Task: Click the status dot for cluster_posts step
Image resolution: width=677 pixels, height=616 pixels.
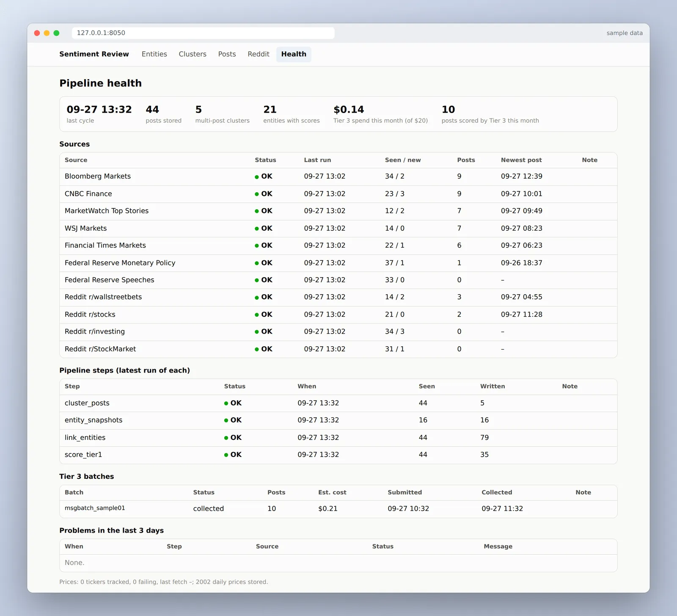Action: click(x=226, y=403)
